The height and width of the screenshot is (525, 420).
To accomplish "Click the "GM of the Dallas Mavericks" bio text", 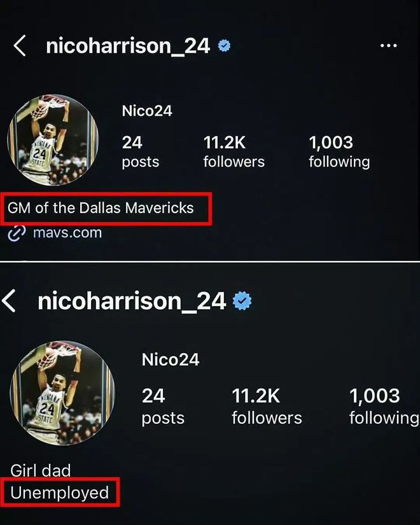I will pos(101,208).
